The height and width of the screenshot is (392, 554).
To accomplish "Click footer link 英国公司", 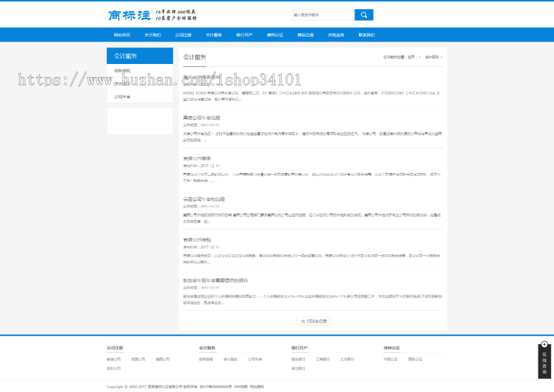I will tap(138, 359).
